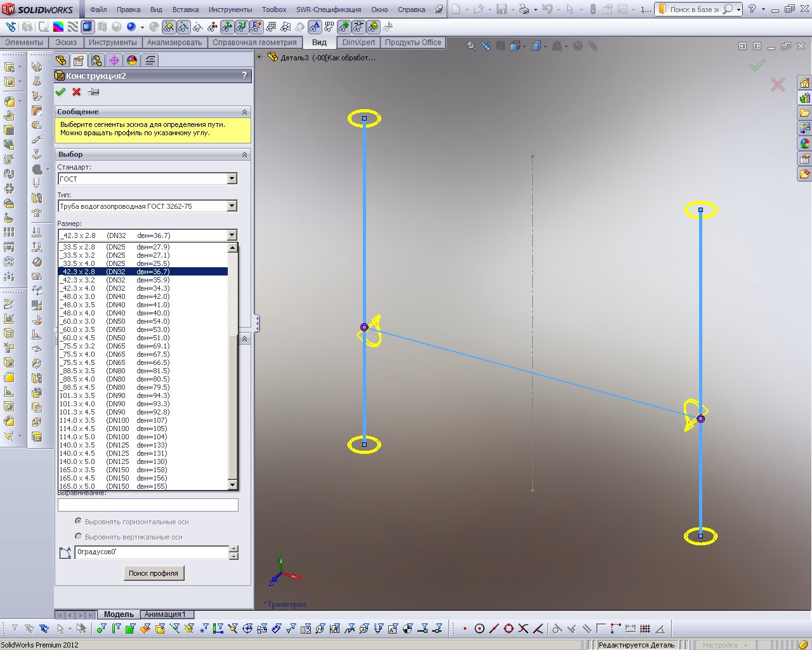Click the rainbow curvature display icon
Viewport: 812px width, 650px height.
pos(58,27)
